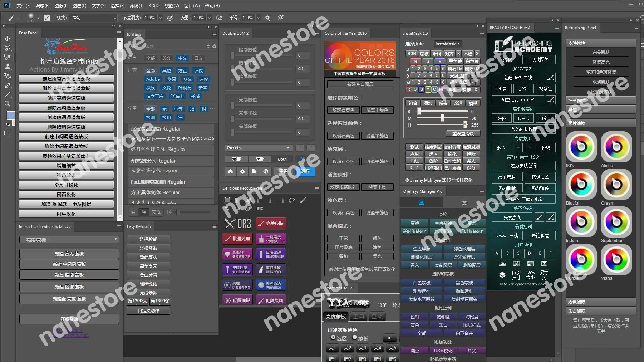This screenshot has width=644, height=362.
Task: Click the home icon in Double USM
Action: click(231, 171)
